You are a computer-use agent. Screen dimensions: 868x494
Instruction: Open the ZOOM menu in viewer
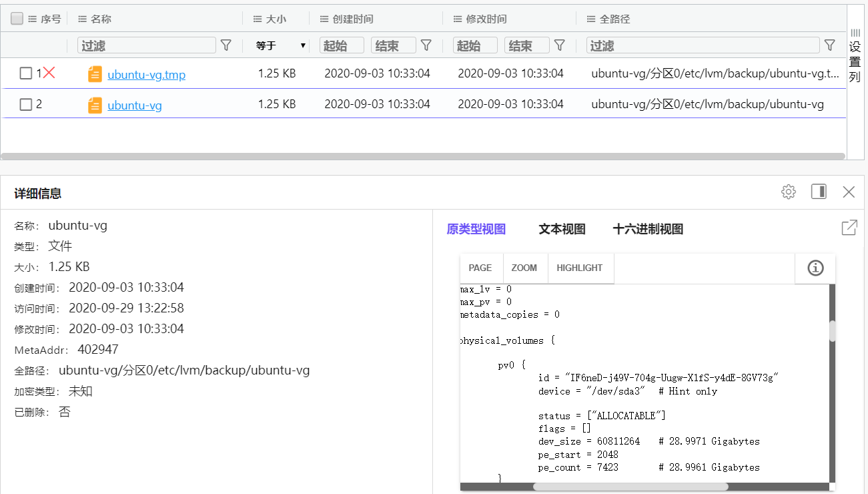point(524,268)
